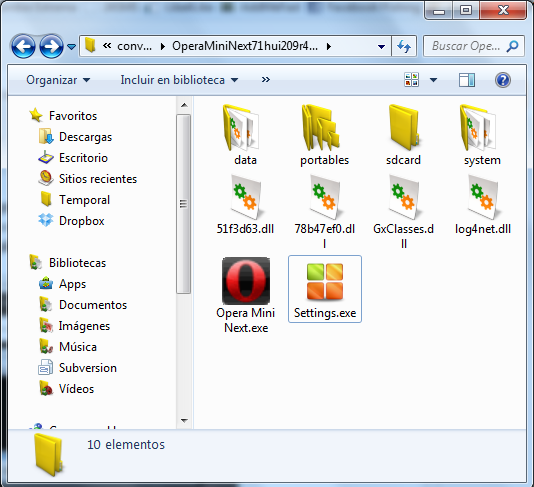This screenshot has height=487, width=534.
Task: Open Incluir en biblioteca menu
Action: pos(179,80)
